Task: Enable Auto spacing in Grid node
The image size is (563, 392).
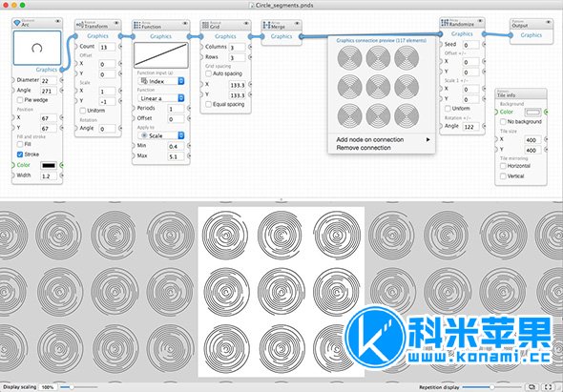Action: 208,73
